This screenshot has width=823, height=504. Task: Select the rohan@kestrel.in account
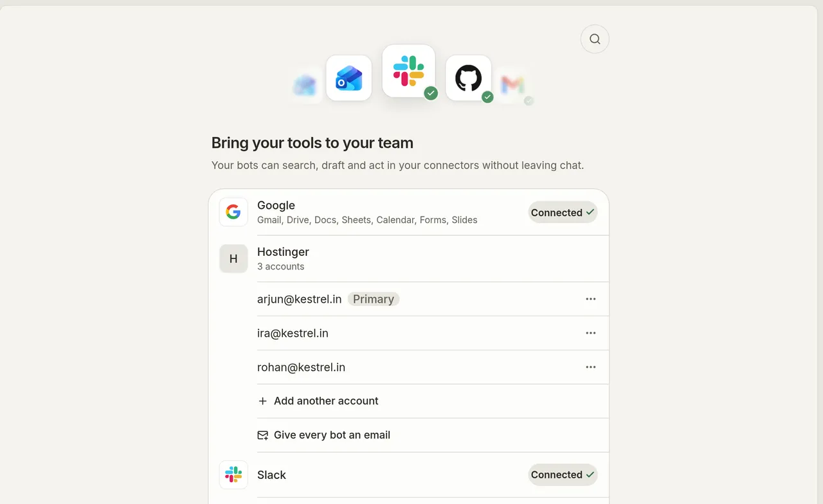click(301, 367)
